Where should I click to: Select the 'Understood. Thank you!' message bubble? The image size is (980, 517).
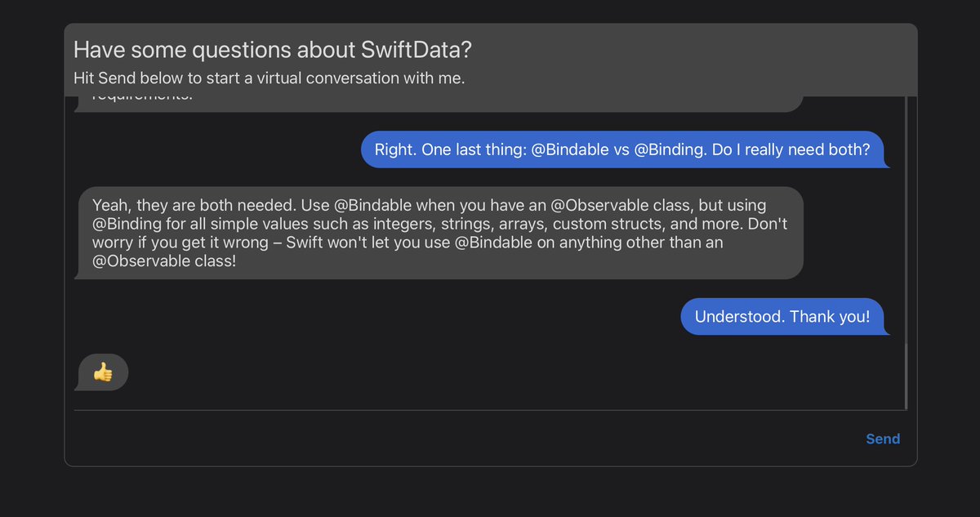pyautogui.click(x=783, y=317)
